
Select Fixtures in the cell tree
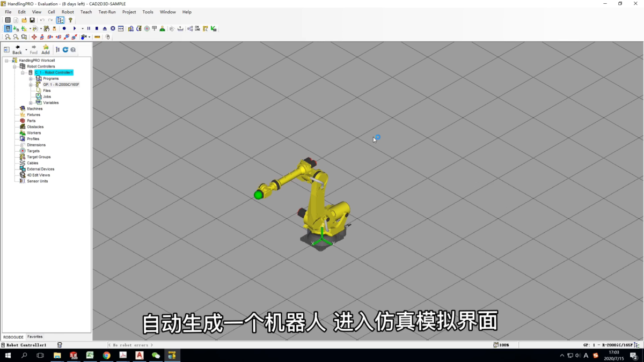coord(33,115)
